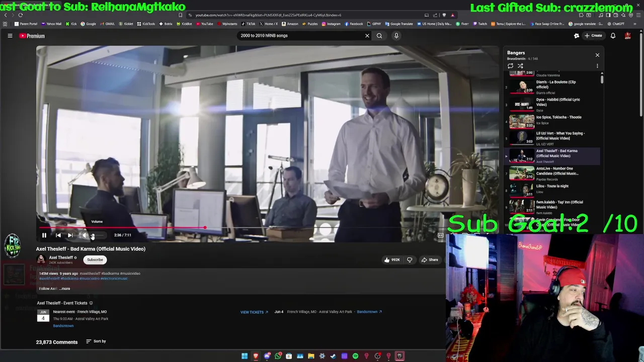Expand description with ...more

64,289
